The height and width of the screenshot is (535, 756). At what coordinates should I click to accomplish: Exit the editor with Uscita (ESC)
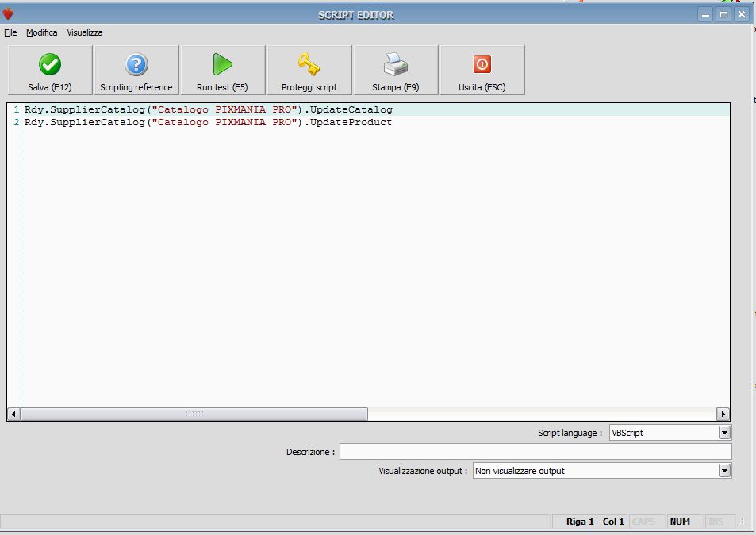[x=482, y=71]
